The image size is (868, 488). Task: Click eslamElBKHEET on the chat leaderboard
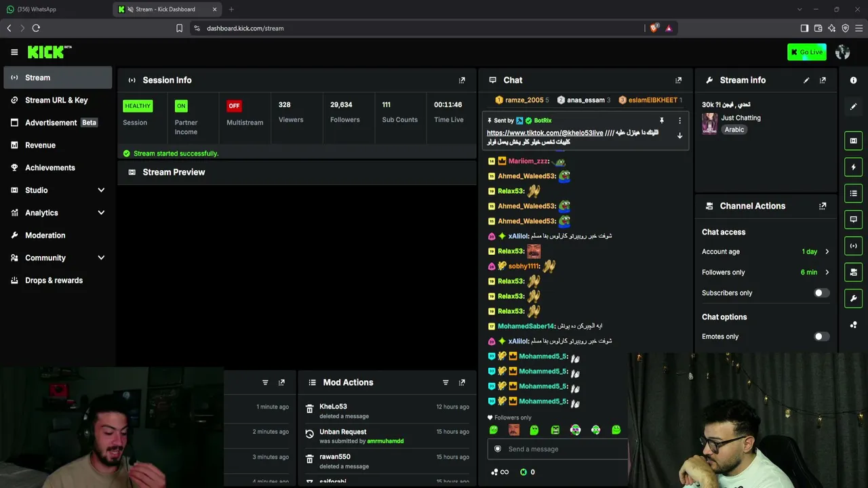(x=652, y=100)
